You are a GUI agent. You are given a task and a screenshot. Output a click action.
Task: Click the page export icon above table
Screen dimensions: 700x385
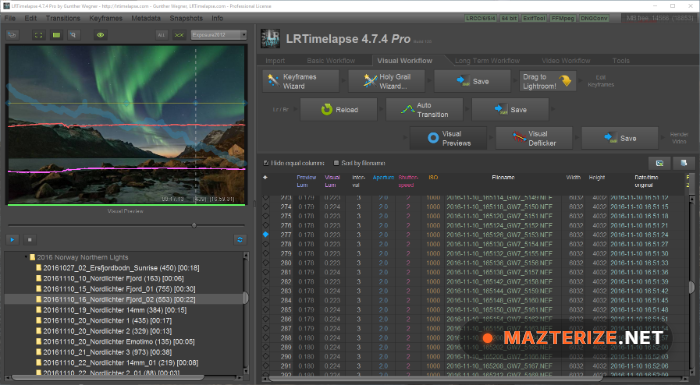(x=683, y=163)
